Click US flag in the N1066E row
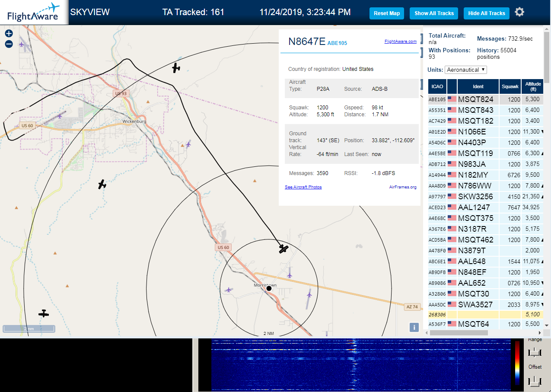This screenshot has height=392, width=551. (452, 132)
